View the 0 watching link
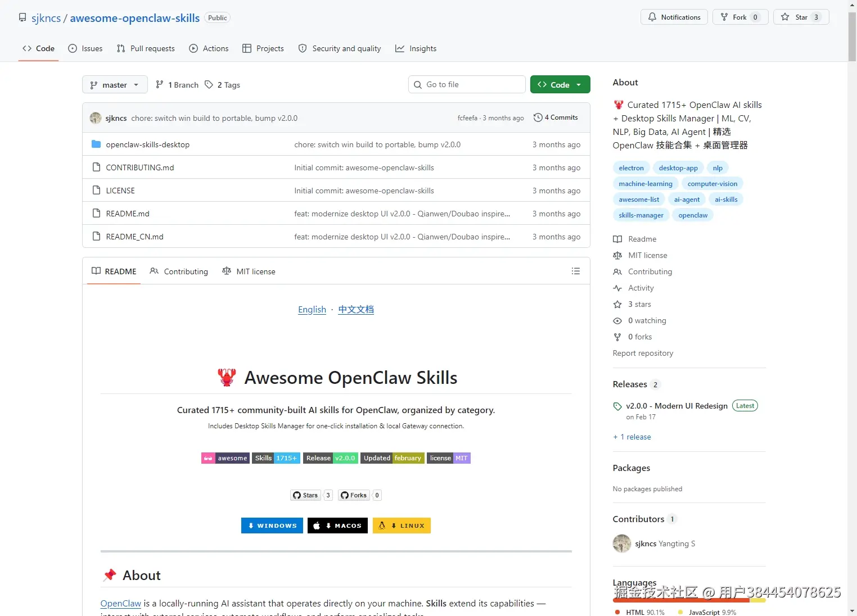857x616 pixels. [640, 320]
